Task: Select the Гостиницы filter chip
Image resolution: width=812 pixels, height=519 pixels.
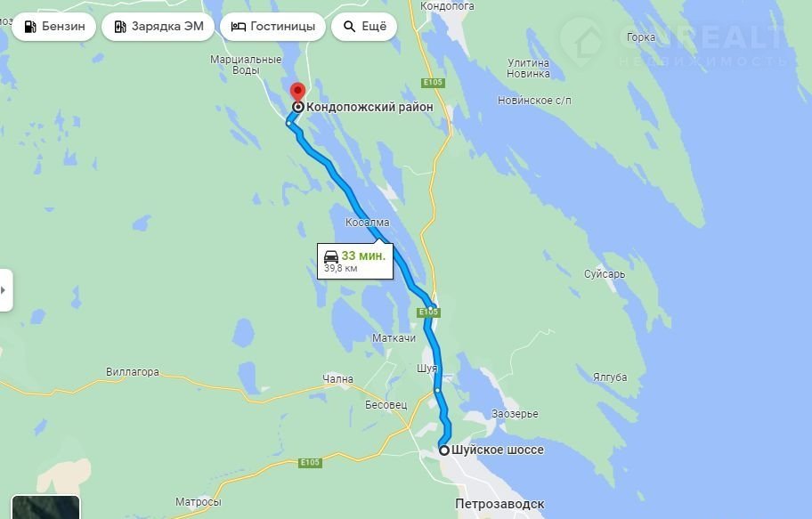Action: tap(273, 27)
